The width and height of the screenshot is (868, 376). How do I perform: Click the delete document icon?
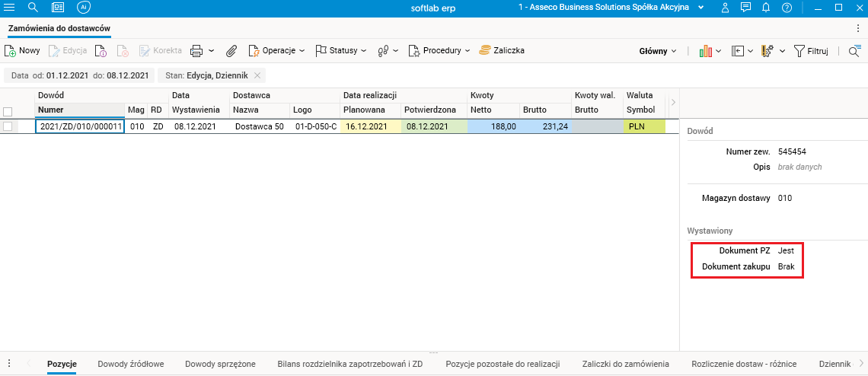pos(123,51)
